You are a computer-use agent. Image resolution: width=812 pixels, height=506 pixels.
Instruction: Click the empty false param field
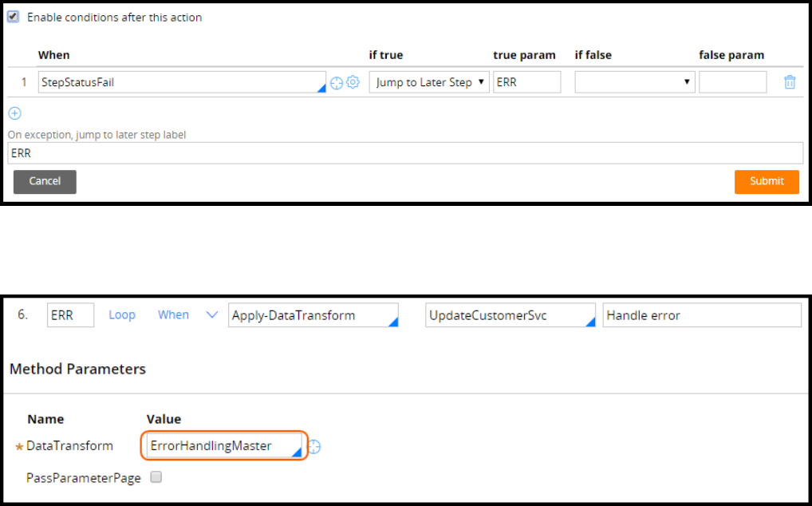732,82
